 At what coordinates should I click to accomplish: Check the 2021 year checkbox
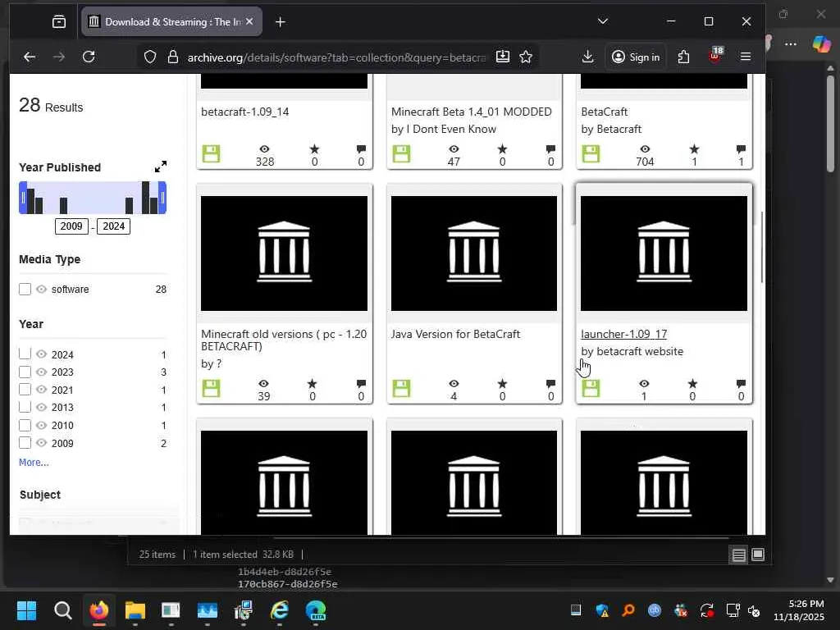coord(25,390)
